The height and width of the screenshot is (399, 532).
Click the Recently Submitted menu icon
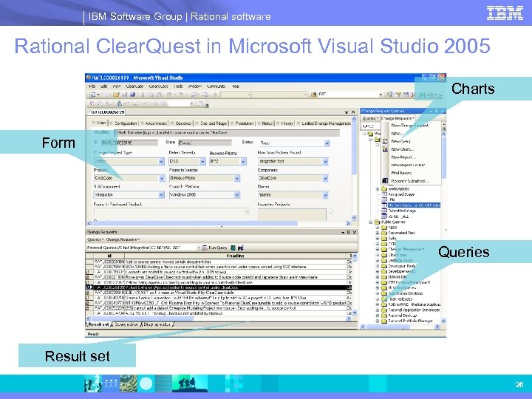tap(385, 181)
